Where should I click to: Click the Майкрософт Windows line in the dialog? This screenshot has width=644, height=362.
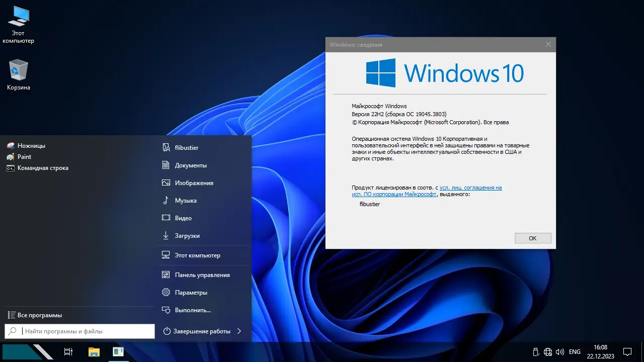tap(379, 106)
